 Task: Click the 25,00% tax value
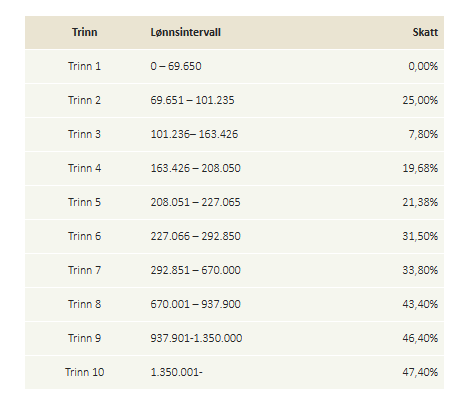click(420, 100)
